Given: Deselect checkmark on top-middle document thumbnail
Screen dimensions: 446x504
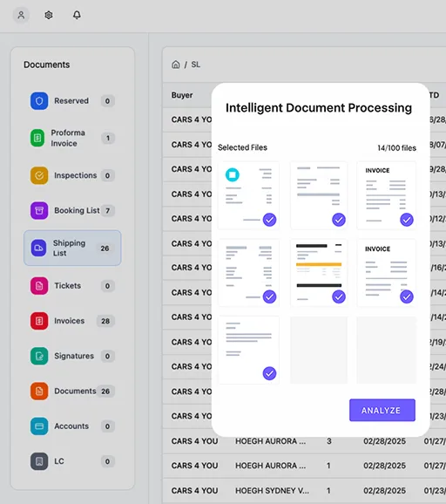Looking at the screenshot, I should tap(339, 220).
